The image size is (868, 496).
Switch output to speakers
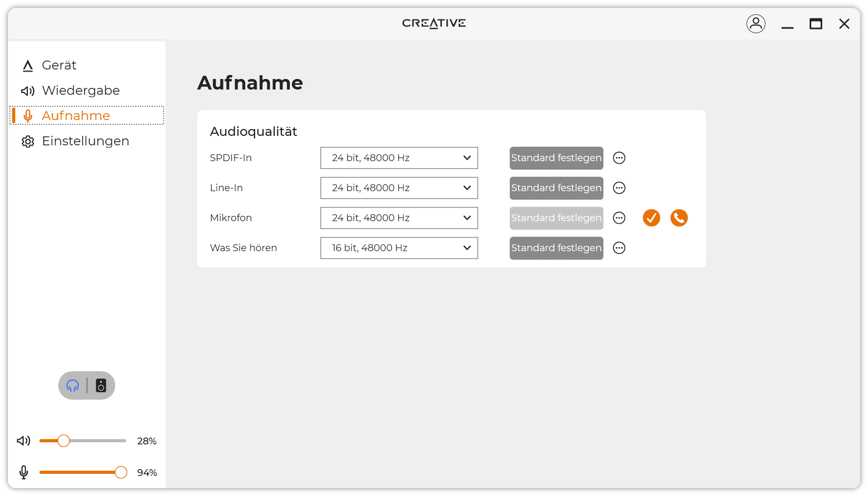[x=101, y=385]
